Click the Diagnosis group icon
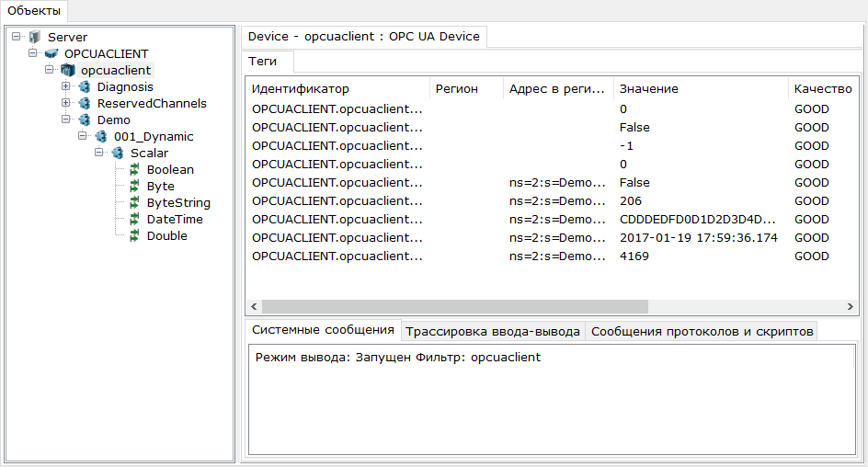 pyautogui.click(x=85, y=86)
